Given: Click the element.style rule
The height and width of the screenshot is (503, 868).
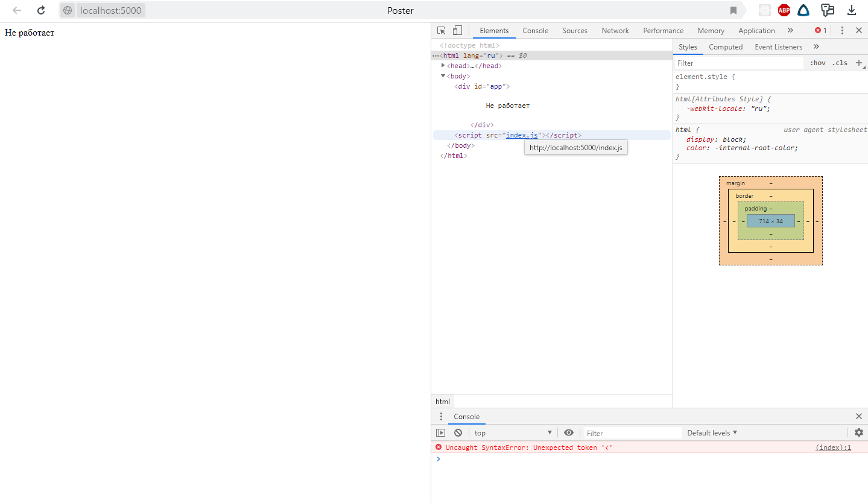Looking at the screenshot, I should pyautogui.click(x=705, y=77).
